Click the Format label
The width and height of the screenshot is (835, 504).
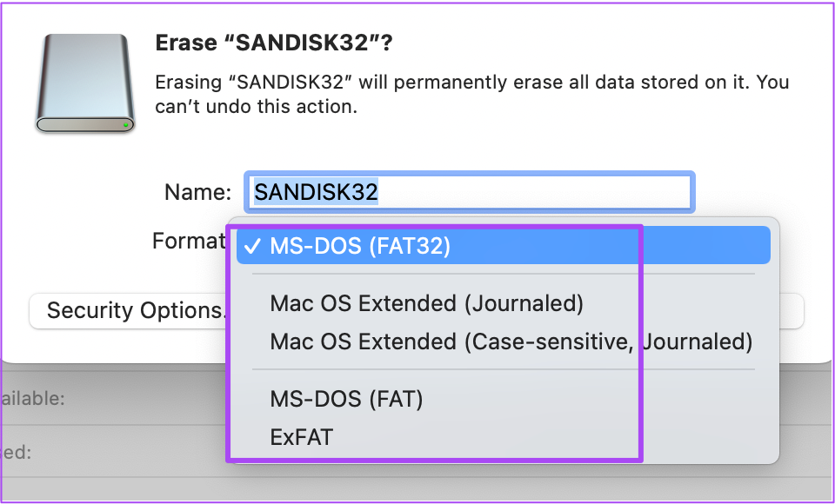point(188,241)
